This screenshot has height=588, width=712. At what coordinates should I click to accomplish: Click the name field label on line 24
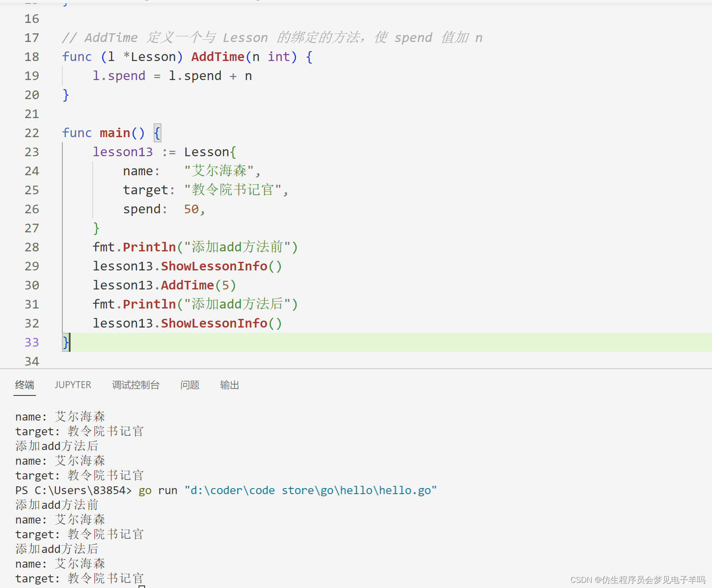click(x=138, y=171)
